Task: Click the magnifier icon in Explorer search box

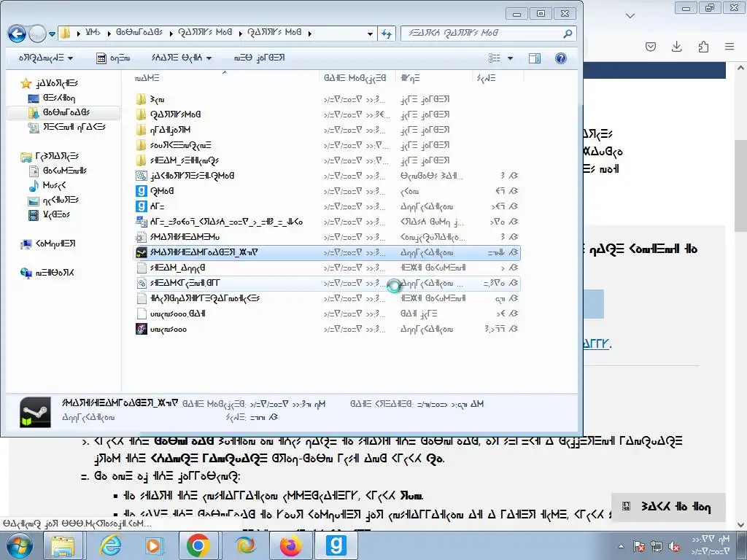Action: point(568,34)
